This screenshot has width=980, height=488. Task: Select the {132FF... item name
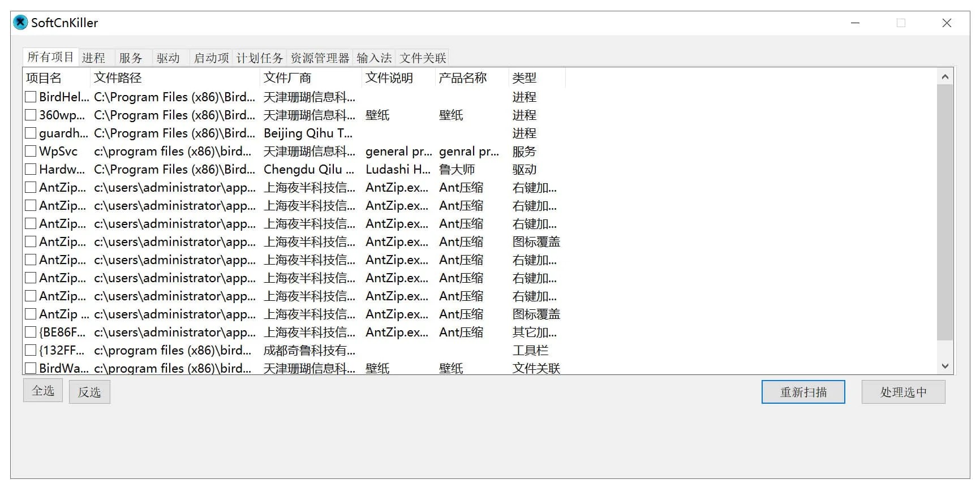(62, 351)
